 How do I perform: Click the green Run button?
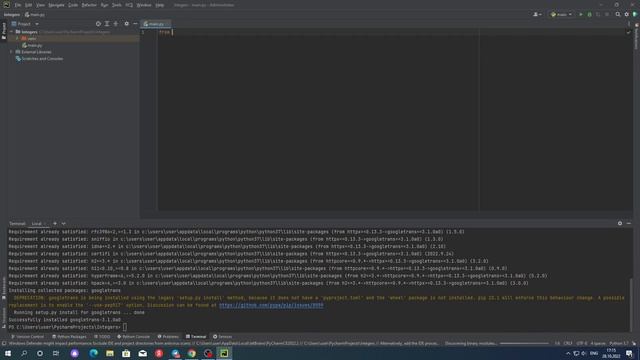(581, 15)
